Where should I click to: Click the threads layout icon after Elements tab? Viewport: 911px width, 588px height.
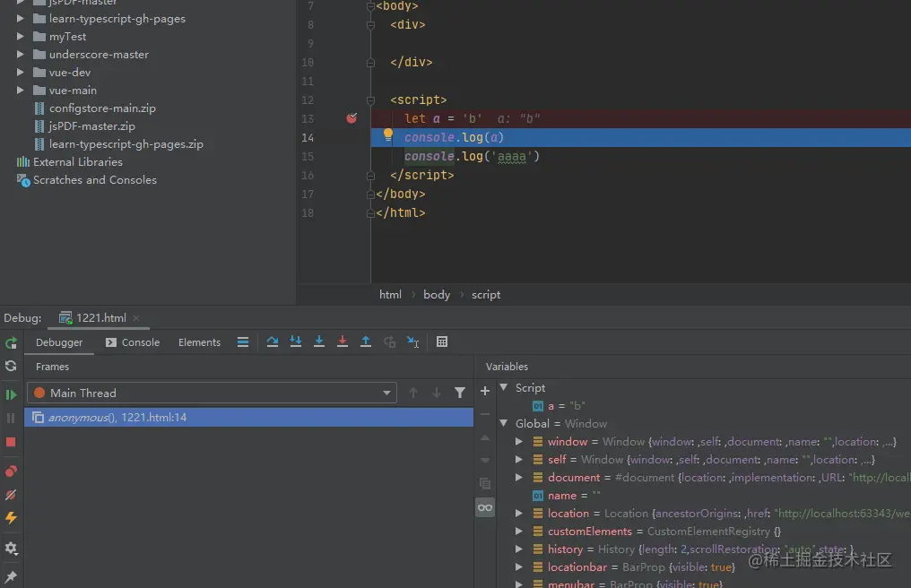[243, 342]
